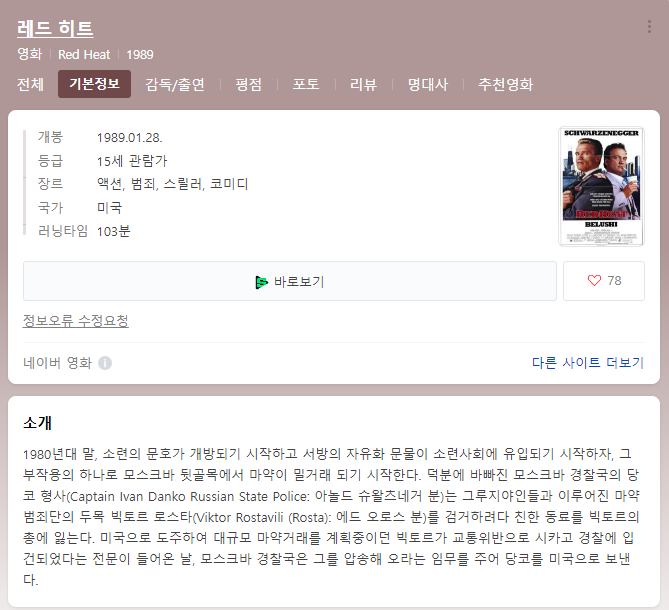Open the 정보오류 수정요청 link
This screenshot has width=669, height=610.
[x=76, y=321]
